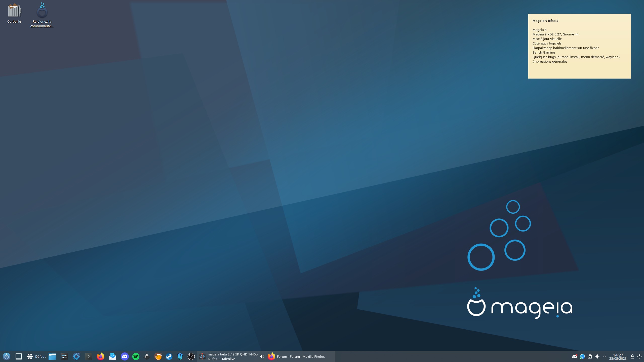
Task: Switch to Forum - Mozilla Firefox window
Action: (300, 356)
